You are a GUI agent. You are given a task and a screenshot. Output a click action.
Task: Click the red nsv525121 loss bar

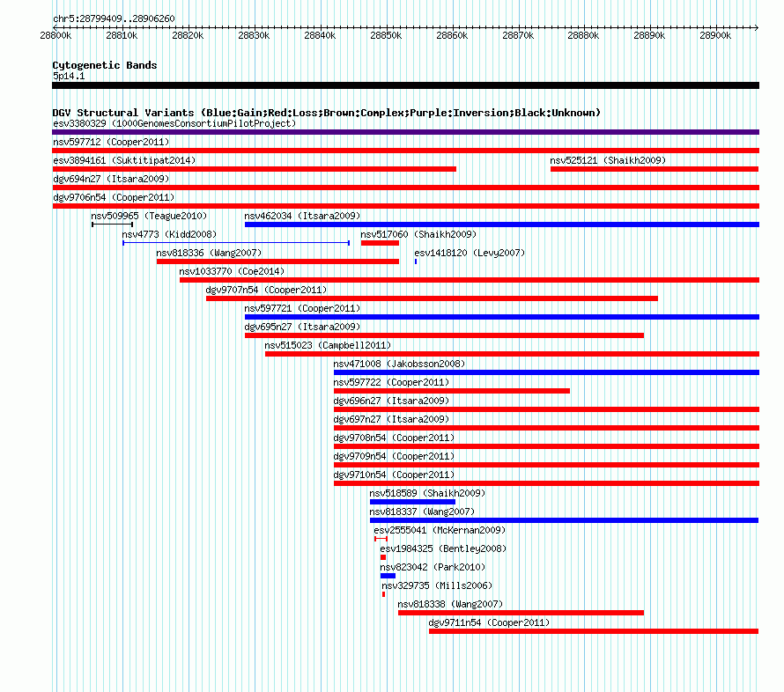tap(655, 169)
